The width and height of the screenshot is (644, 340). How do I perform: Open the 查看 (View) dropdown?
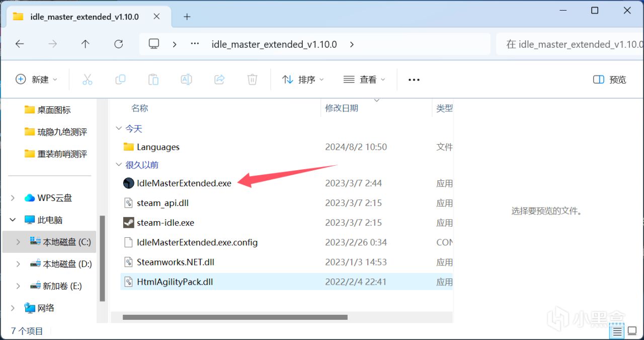tap(364, 80)
